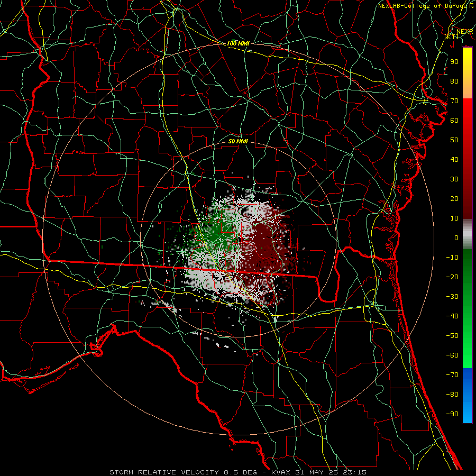This screenshot has width=476, height=476.
Task: Click the KT units label above the color scale
Action: pyautogui.click(x=452, y=36)
